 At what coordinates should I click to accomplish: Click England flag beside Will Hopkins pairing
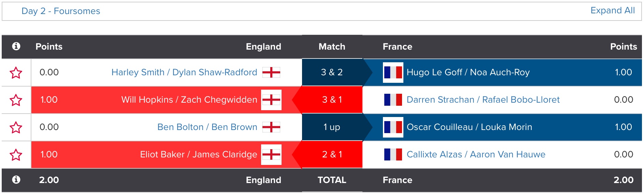(271, 100)
